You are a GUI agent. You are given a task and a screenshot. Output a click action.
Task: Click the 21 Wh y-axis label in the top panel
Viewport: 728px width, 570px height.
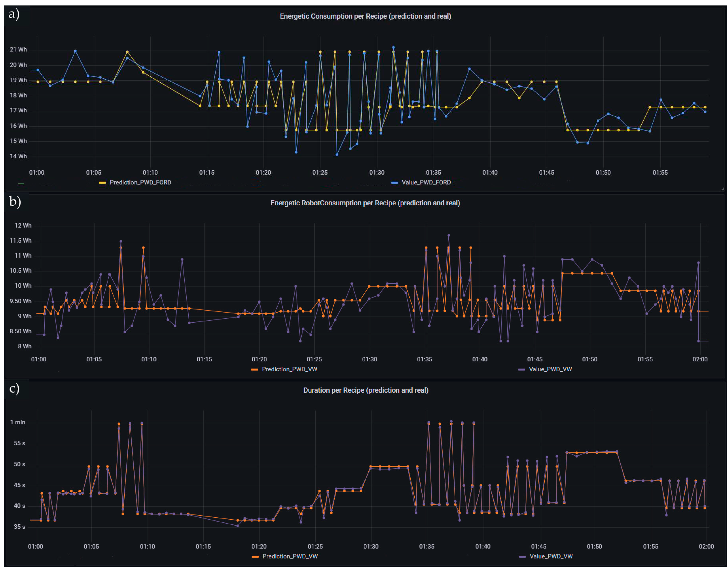(x=18, y=49)
